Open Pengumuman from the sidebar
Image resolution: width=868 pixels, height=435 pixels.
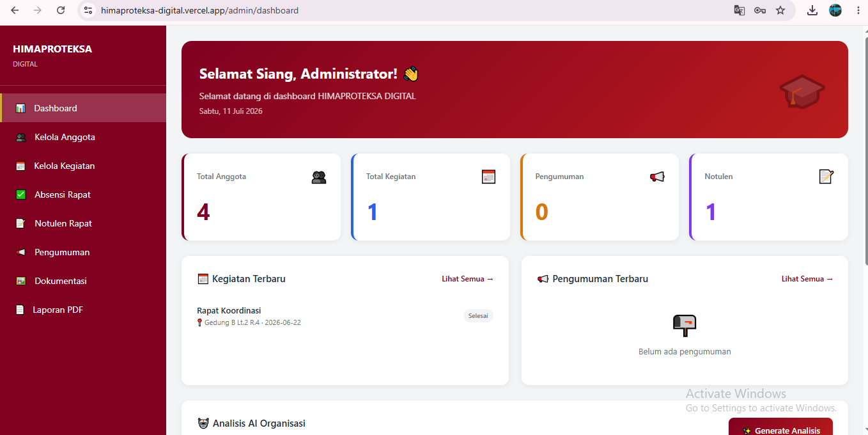click(x=83, y=252)
